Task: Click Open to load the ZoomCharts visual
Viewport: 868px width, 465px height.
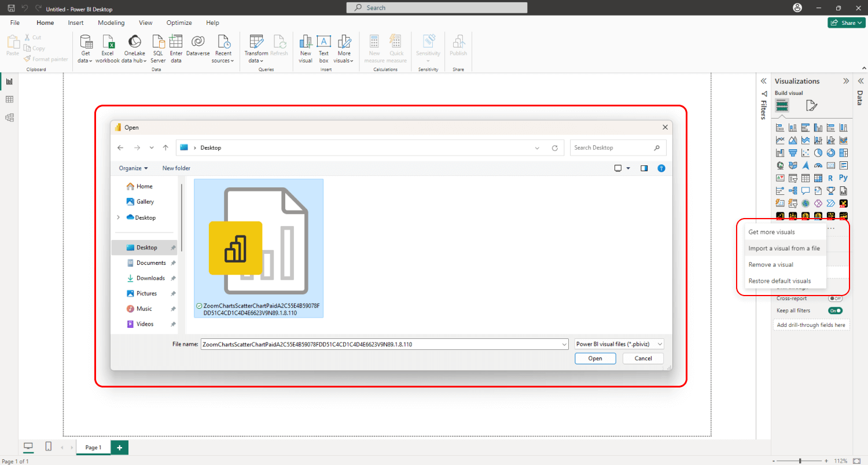Action: tap(595, 358)
